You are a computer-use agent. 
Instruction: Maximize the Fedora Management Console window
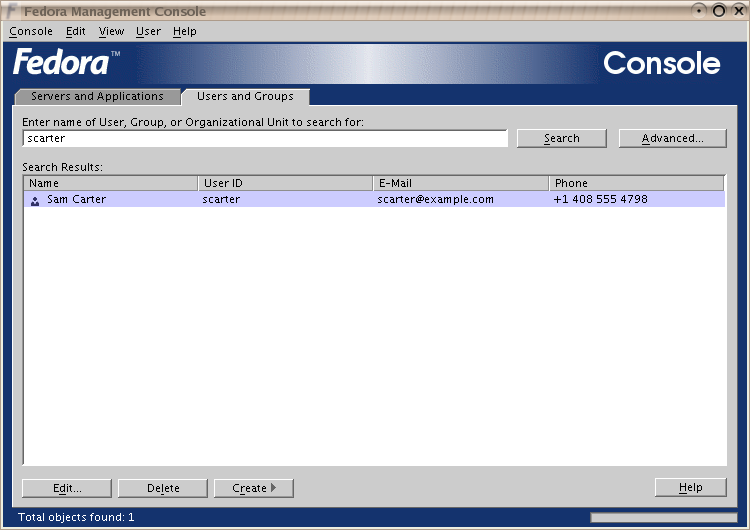pyautogui.click(x=719, y=11)
